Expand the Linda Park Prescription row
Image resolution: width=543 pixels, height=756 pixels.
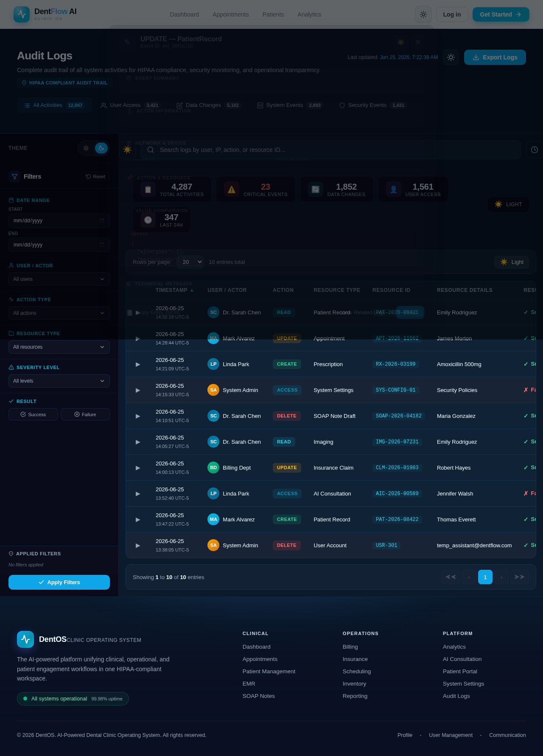tap(138, 364)
